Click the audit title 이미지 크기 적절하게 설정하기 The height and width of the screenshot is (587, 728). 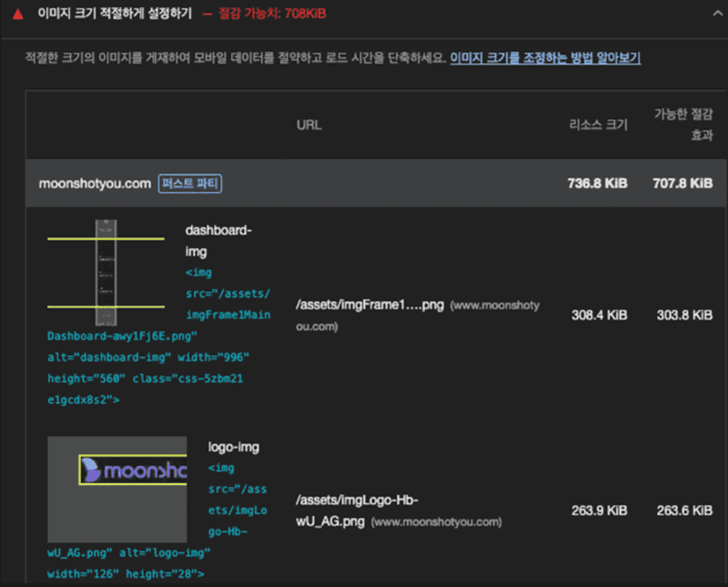click(116, 14)
